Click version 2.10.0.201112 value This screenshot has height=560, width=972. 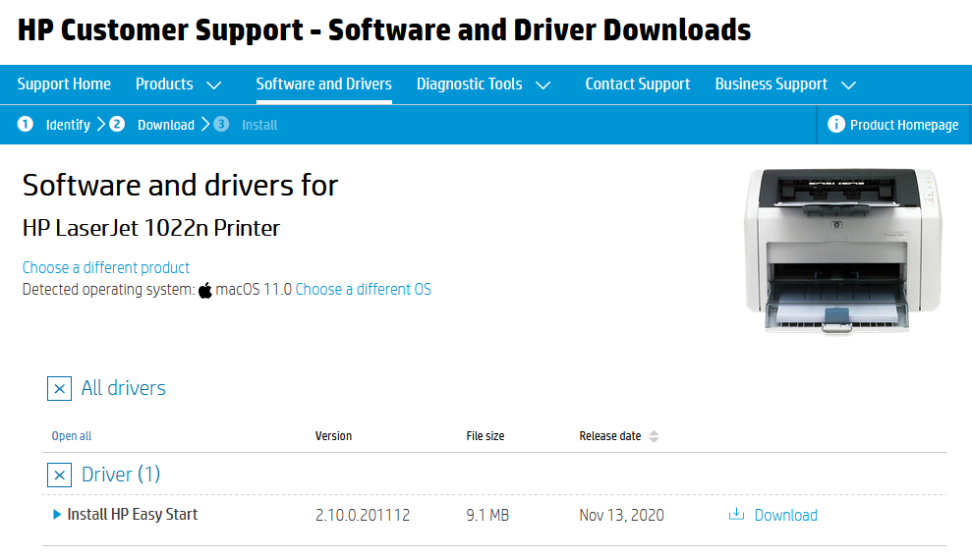tap(363, 516)
